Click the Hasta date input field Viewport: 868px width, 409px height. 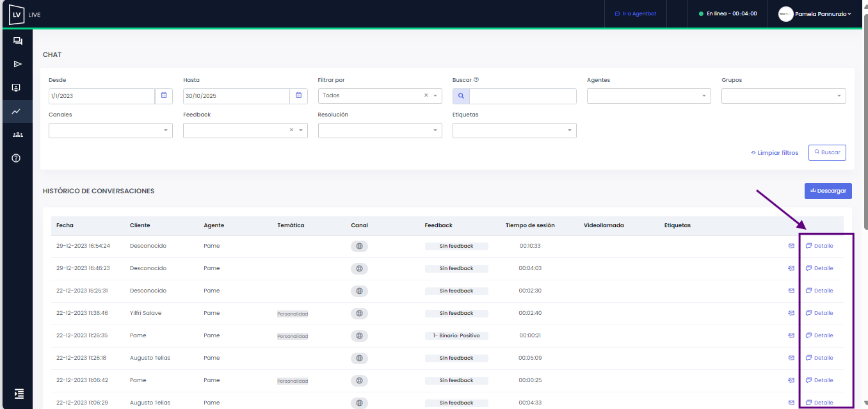pyautogui.click(x=236, y=96)
